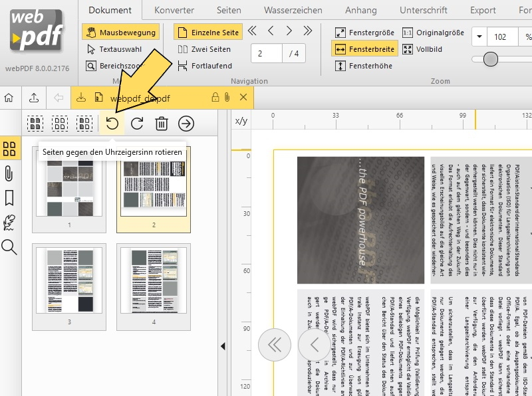Viewport: 532px width, 396px height.
Task: Go to the next page with the arrow button
Action: pos(289,31)
